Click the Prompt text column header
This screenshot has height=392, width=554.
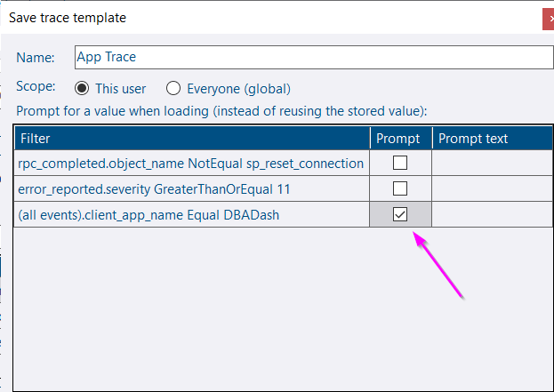point(493,139)
